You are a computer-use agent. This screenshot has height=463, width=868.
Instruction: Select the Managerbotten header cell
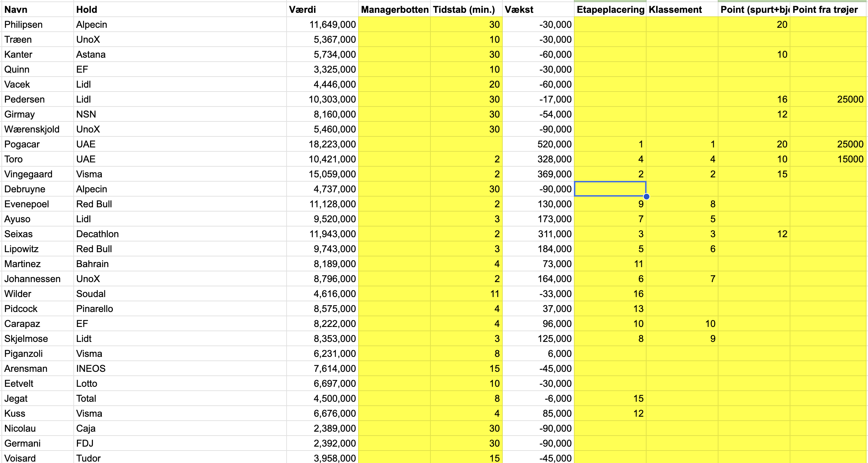click(x=394, y=10)
